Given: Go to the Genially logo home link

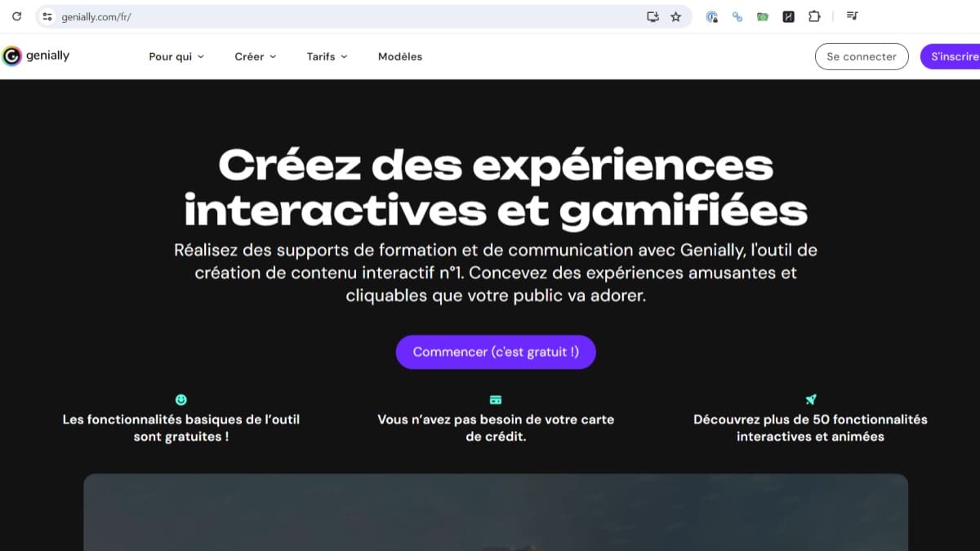Looking at the screenshot, I should pos(36,56).
